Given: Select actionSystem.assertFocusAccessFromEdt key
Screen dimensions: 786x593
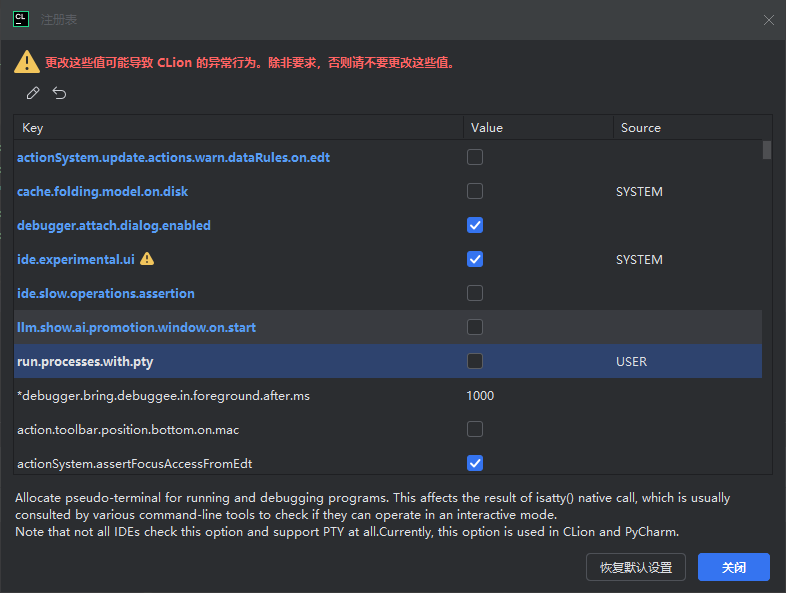Looking at the screenshot, I should coord(134,464).
